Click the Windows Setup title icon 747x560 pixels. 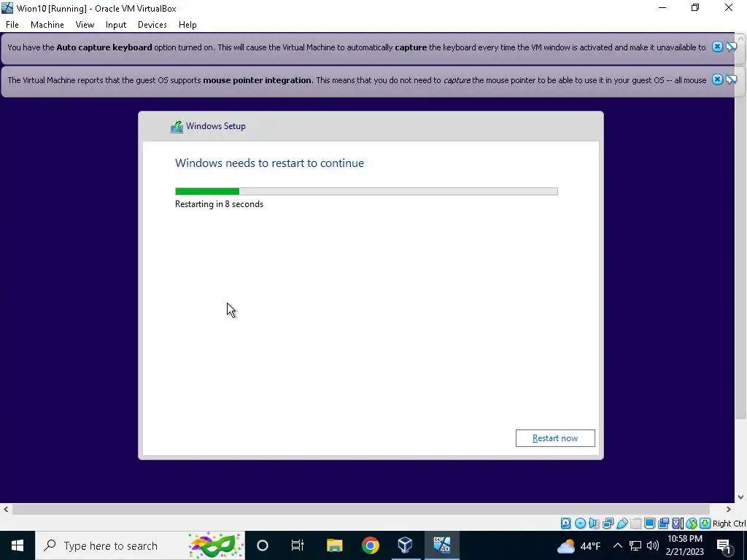pos(177,127)
